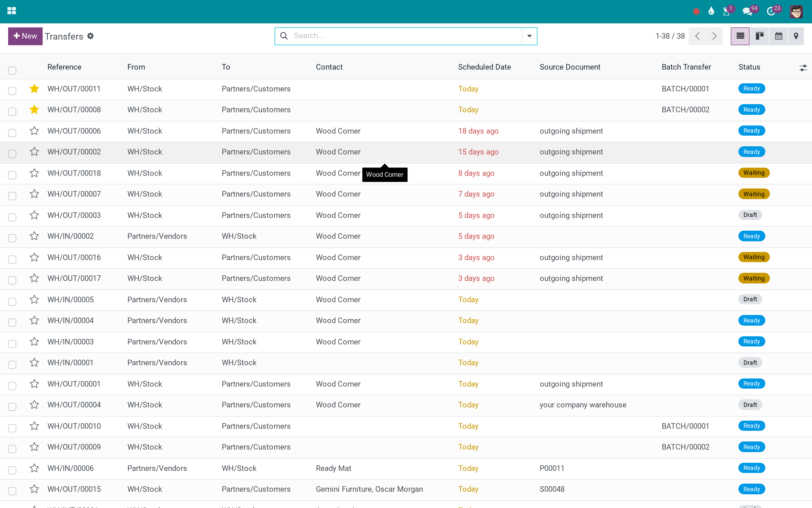Click Ready Mat contact cell

pos(333,468)
